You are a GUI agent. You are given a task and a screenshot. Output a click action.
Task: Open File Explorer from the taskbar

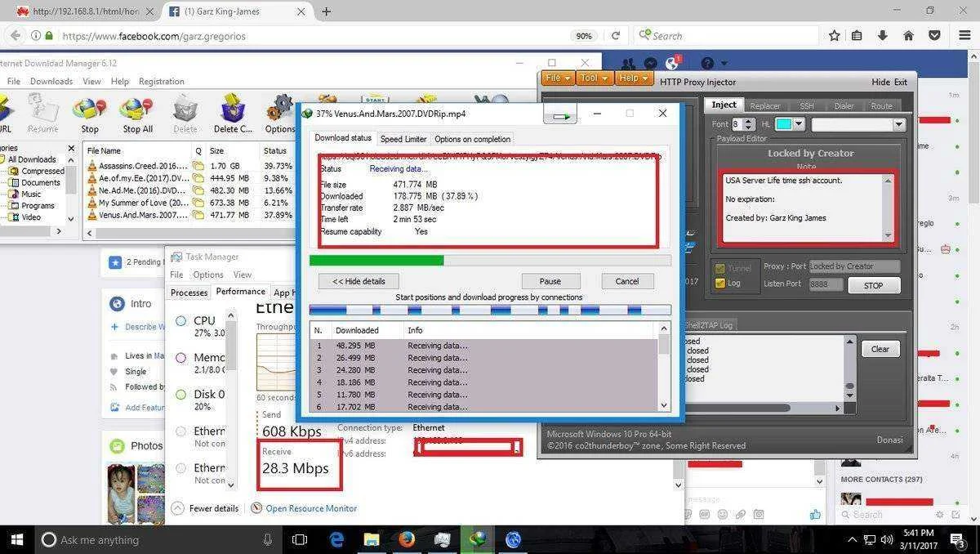coord(372,539)
